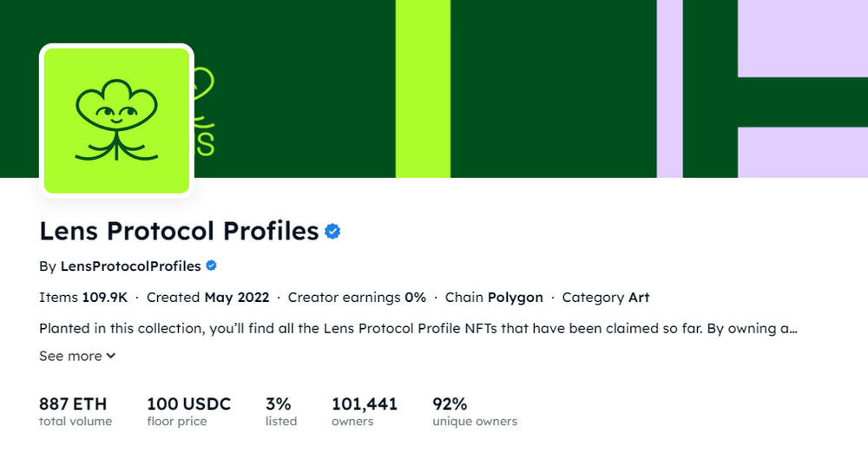The image size is (868, 453).
Task: Click the 92% unique owners stat
Action: (x=475, y=411)
